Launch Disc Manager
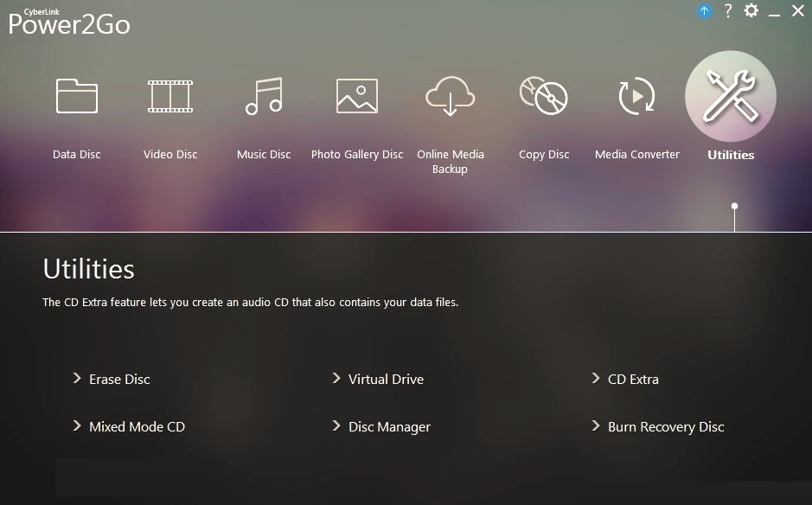 coord(389,427)
